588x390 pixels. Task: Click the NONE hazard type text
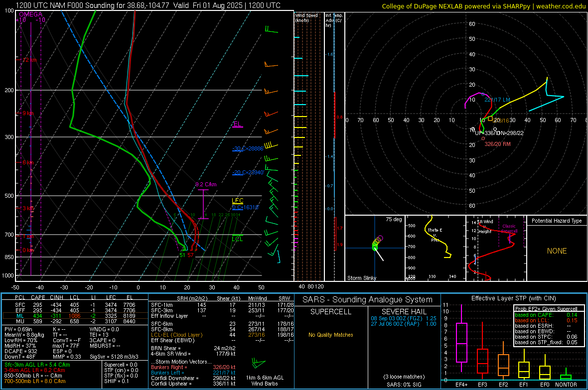[x=557, y=251]
